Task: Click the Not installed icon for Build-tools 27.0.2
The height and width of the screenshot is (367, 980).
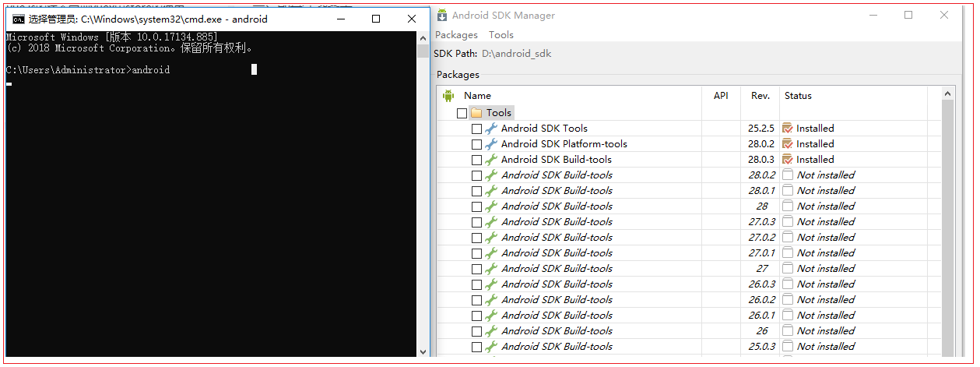Action: [788, 238]
